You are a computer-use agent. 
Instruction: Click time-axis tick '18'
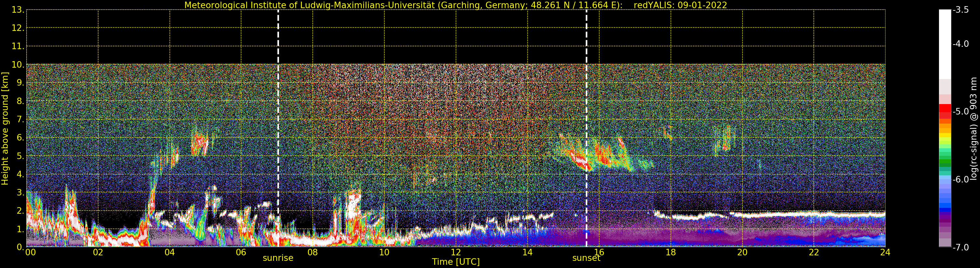point(671,252)
